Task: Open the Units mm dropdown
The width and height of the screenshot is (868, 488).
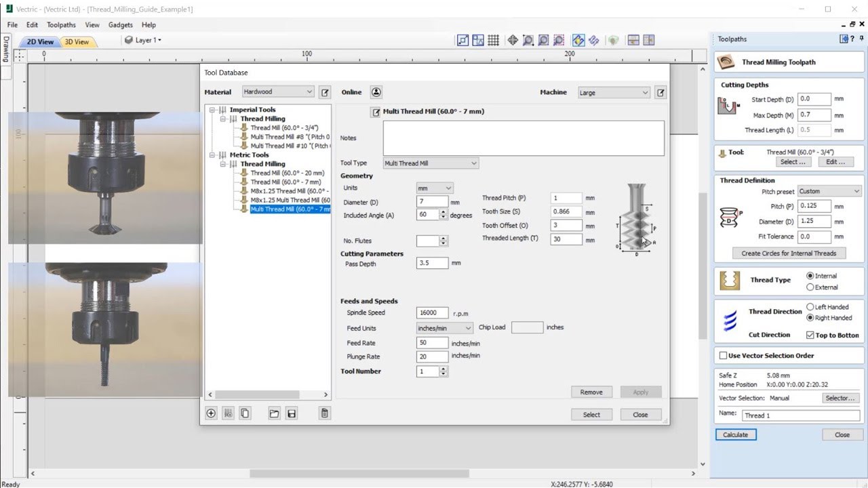Action: click(x=435, y=188)
